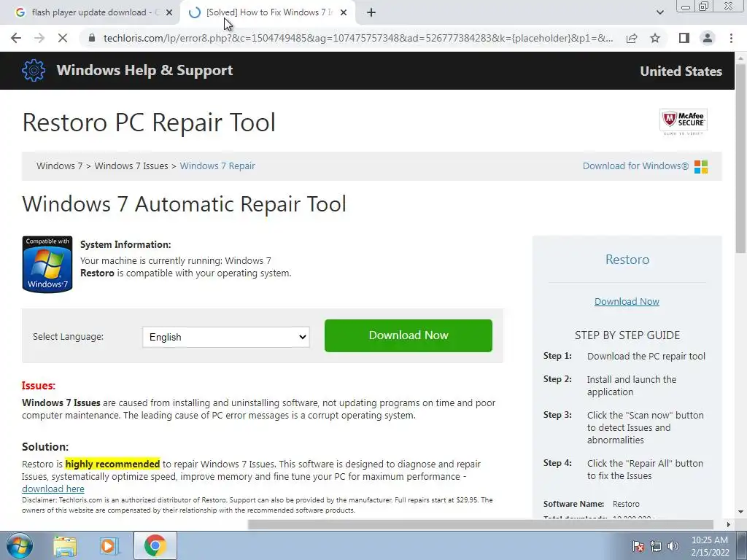
Task: Click the sidebar Download Now link
Action: 627,301
